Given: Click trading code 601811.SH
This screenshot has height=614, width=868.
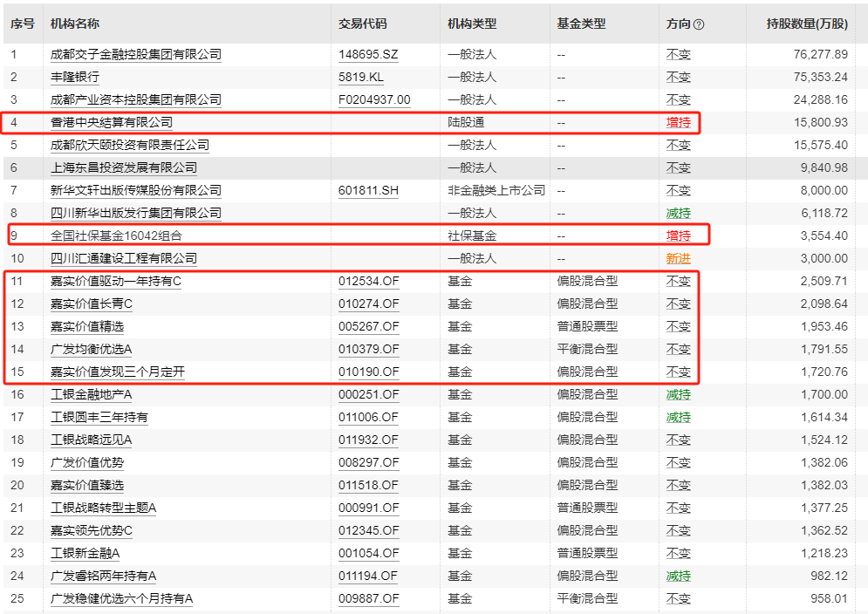Looking at the screenshot, I should pyautogui.click(x=368, y=190).
